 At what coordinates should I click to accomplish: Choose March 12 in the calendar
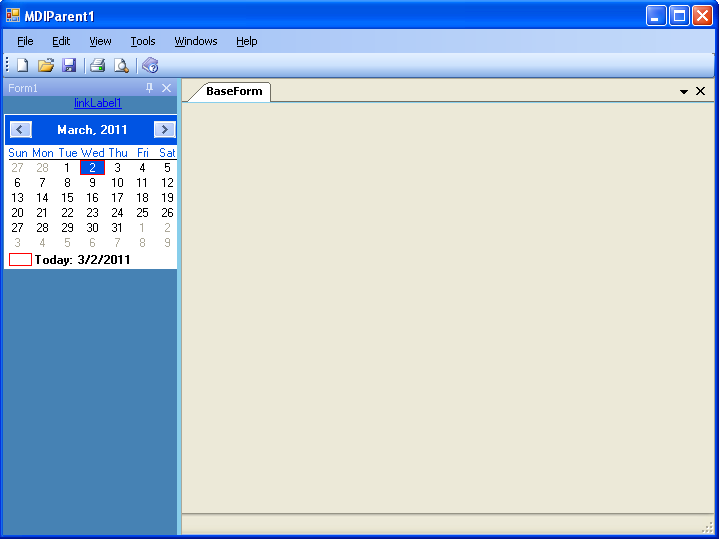pyautogui.click(x=167, y=183)
